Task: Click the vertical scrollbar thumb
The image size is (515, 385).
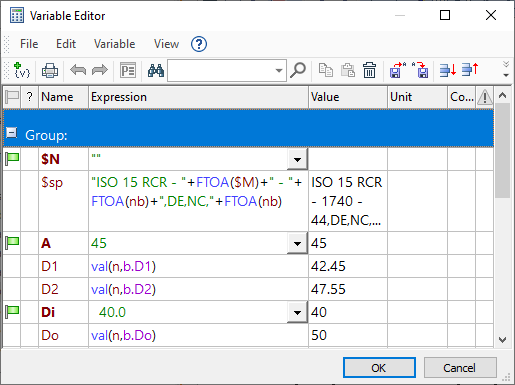Action: (502, 150)
